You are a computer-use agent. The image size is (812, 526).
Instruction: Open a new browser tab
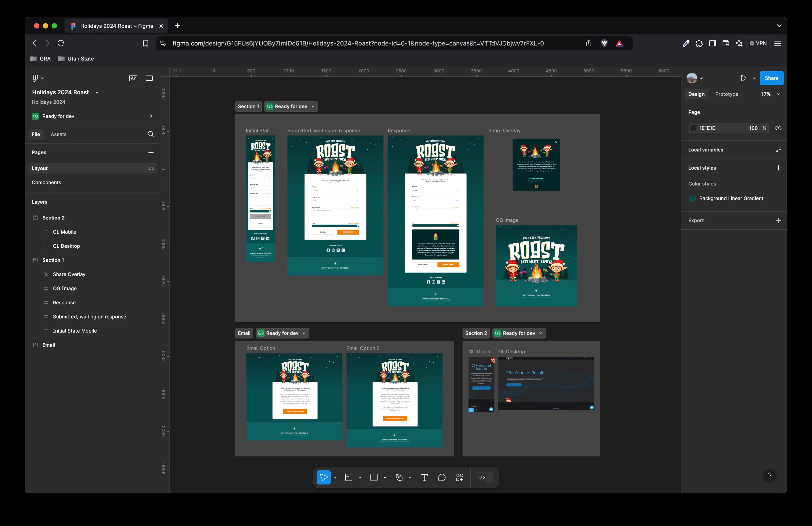coord(178,26)
